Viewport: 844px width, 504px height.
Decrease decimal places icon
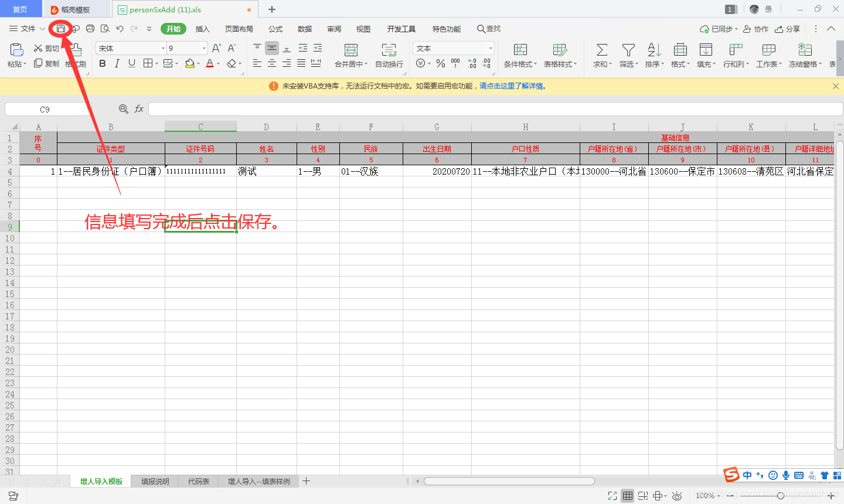(486, 63)
